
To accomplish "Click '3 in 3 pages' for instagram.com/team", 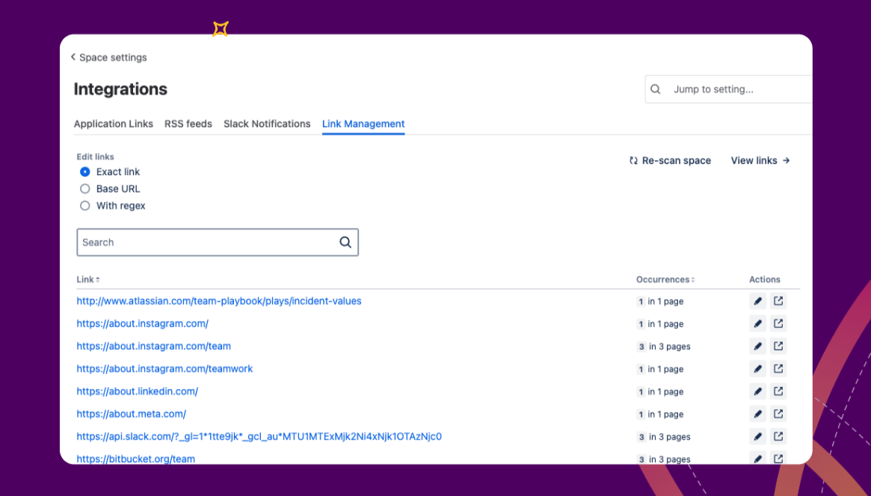I will 663,347.
